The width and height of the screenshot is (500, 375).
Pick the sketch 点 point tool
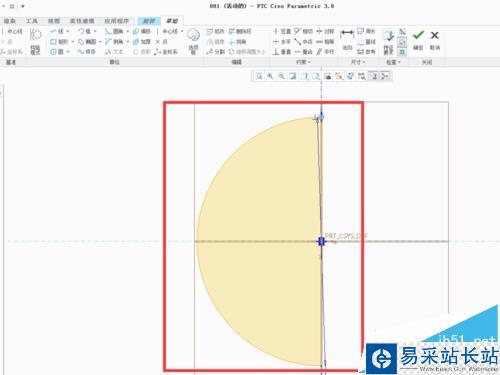coord(161,42)
